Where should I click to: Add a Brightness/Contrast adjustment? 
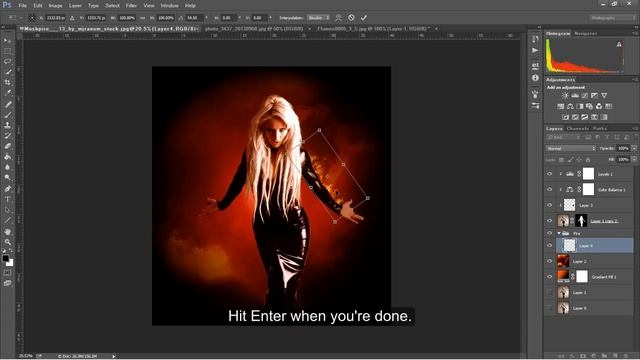pyautogui.click(x=565, y=96)
